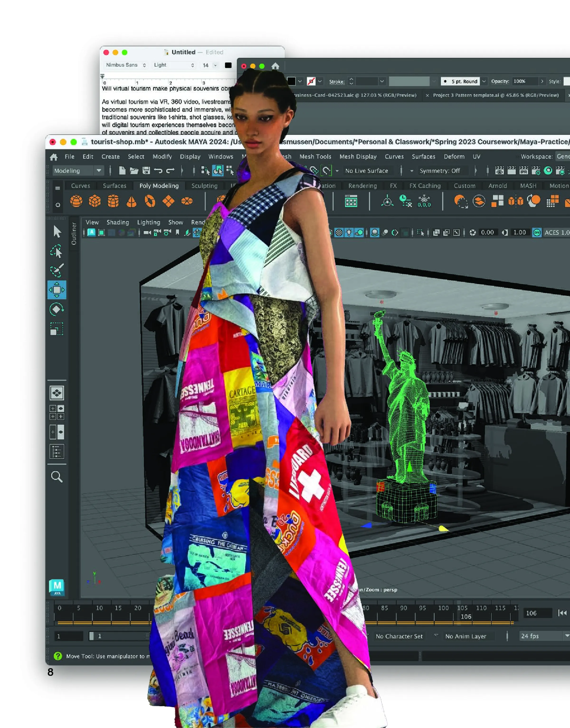This screenshot has width=570, height=728.
Task: Click the magnifying glass search icon in toolbox
Action: pyautogui.click(x=57, y=477)
